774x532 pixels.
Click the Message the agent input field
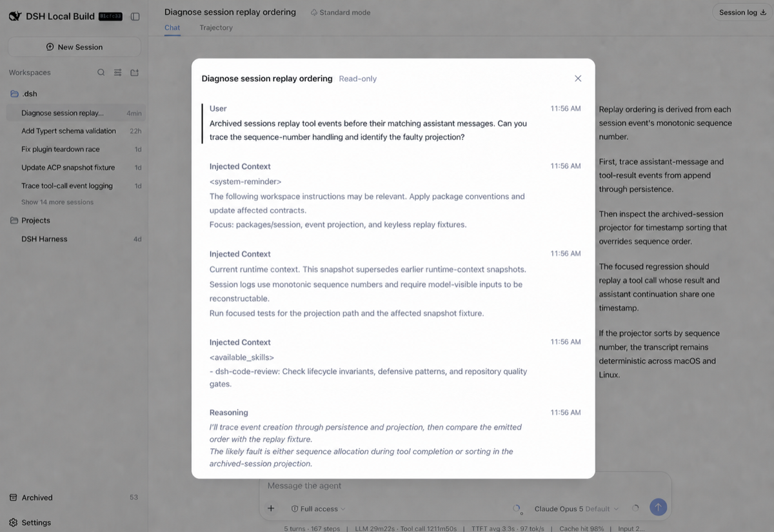[x=464, y=486]
